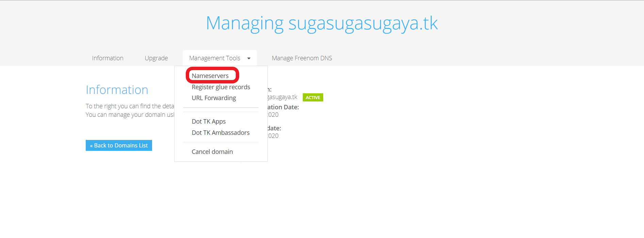This screenshot has width=644, height=238.
Task: Choose Cancel domain from the menu
Action: pyautogui.click(x=212, y=152)
